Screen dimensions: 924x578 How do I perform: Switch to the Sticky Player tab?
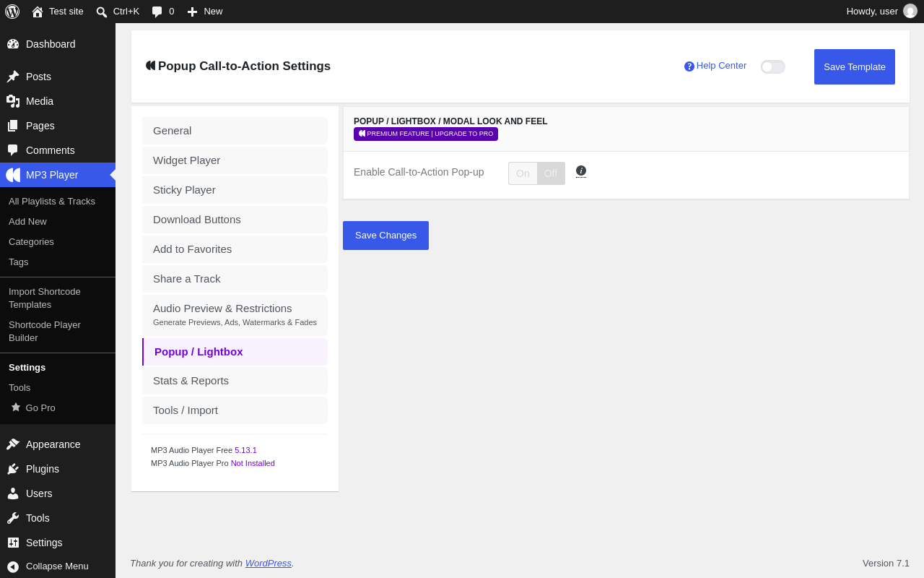pos(235,190)
